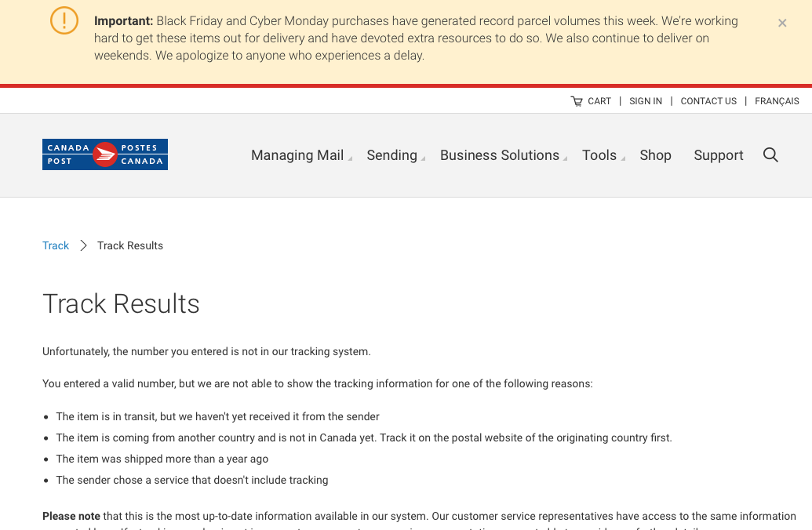Screen dimensions: 812x530
Task: Go to Track breadcrumb link
Action: tap(56, 245)
